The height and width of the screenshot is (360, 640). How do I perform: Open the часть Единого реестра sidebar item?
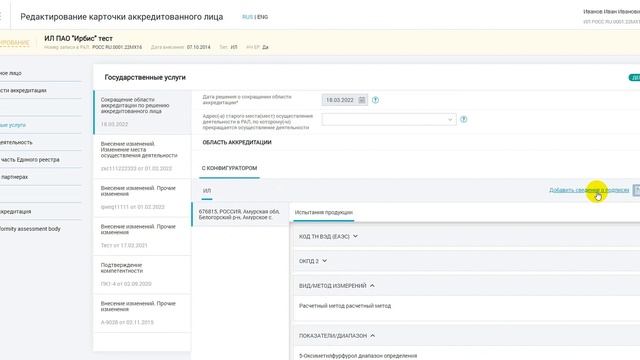tap(30, 160)
